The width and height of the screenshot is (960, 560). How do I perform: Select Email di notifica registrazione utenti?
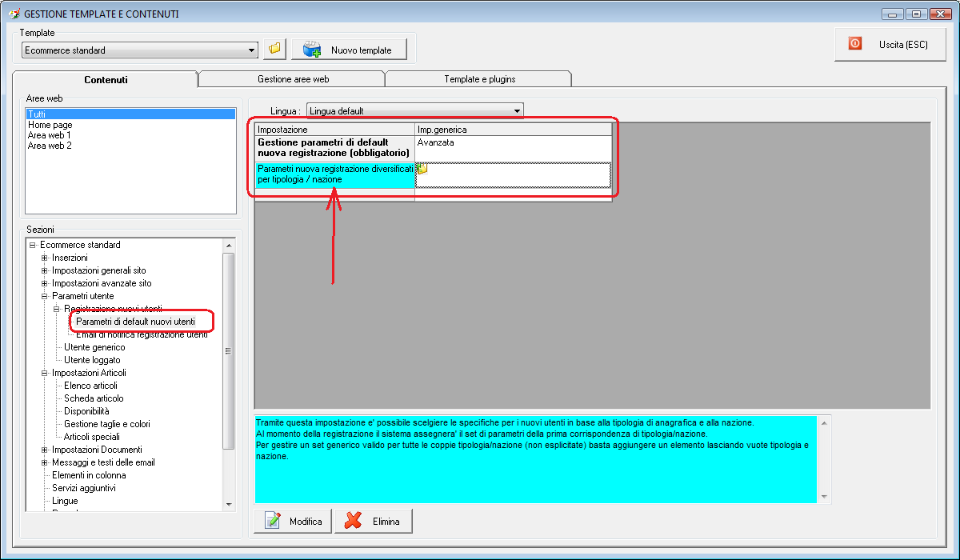142,334
